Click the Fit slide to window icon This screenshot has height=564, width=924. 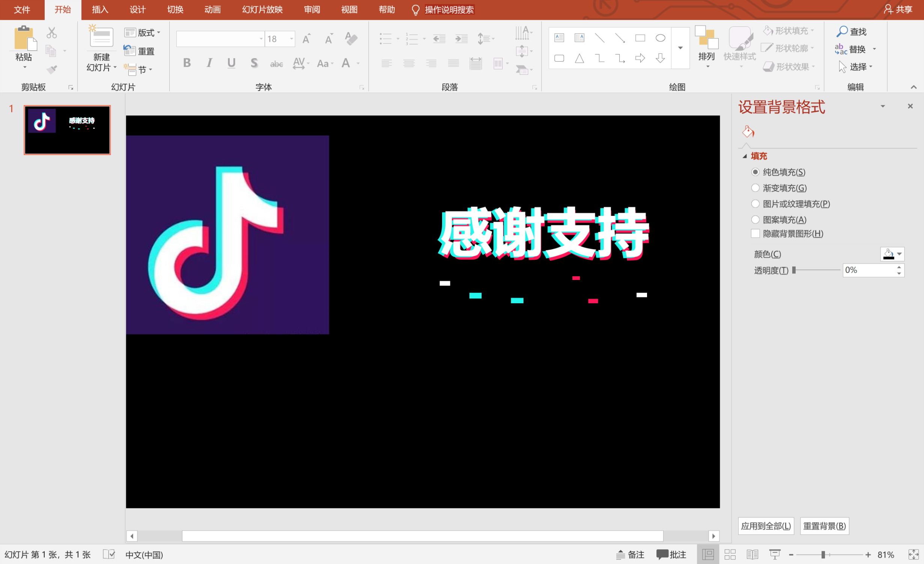pyautogui.click(x=913, y=554)
